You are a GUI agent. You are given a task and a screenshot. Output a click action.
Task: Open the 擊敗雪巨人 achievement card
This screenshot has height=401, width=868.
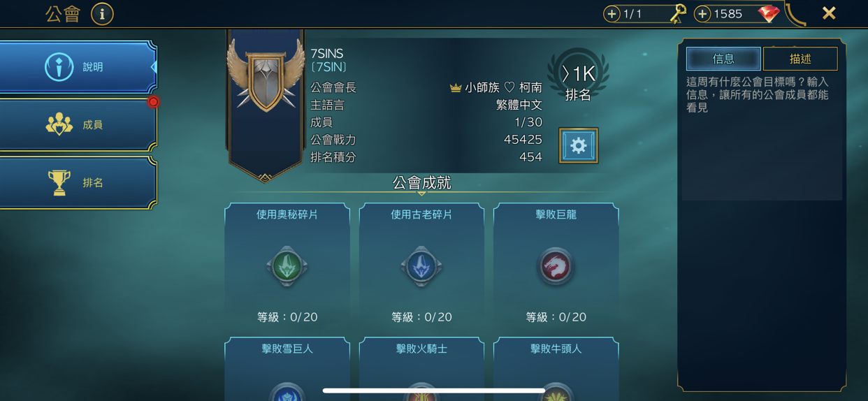[x=287, y=369]
